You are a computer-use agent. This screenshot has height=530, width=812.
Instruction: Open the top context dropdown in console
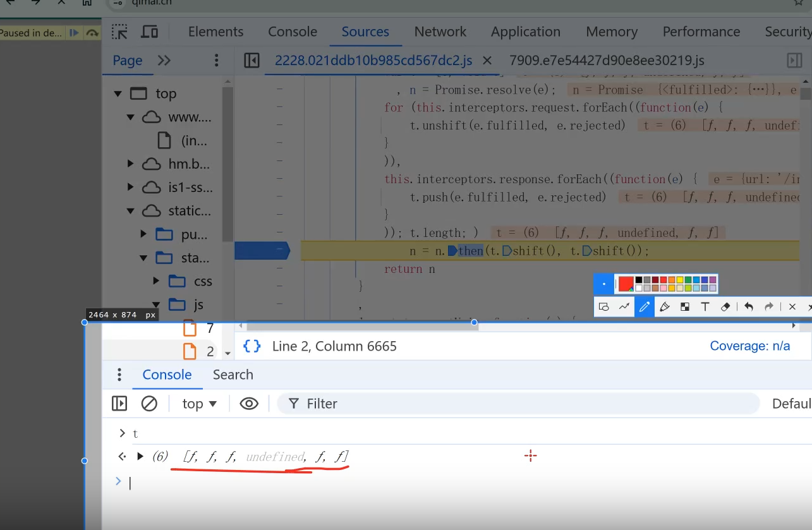tap(200, 404)
